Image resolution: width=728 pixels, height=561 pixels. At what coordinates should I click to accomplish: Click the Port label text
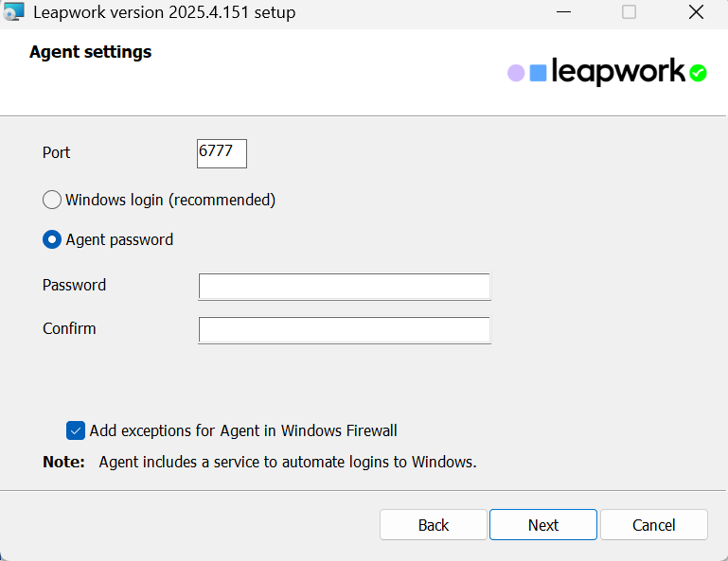tap(57, 152)
